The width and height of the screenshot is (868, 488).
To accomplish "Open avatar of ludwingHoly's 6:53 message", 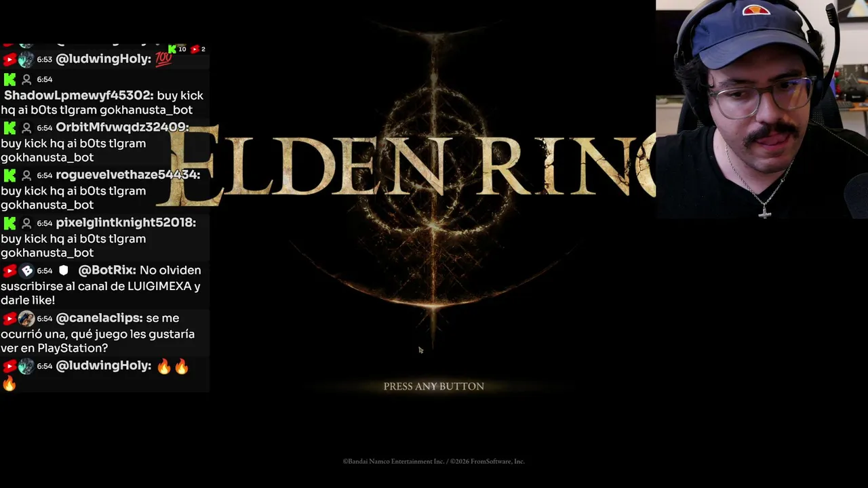I will click(26, 60).
